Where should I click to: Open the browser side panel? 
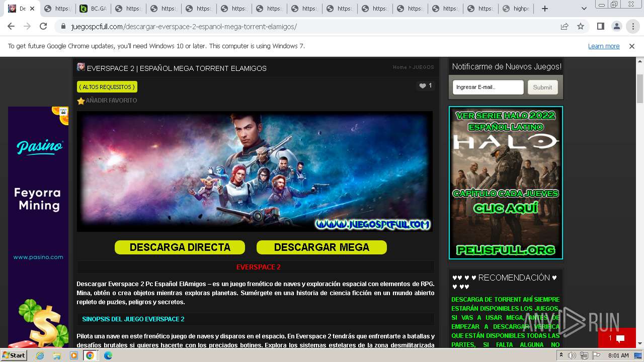click(601, 26)
